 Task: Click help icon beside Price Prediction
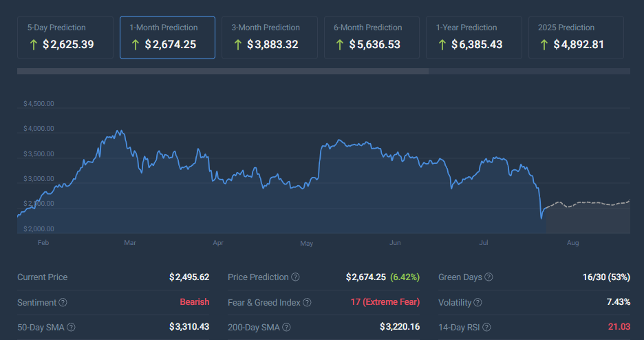[x=295, y=277]
